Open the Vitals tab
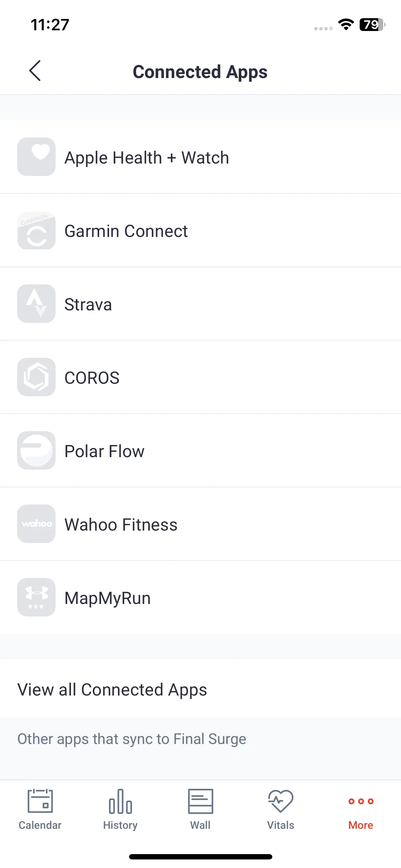401x868 pixels. point(281,810)
